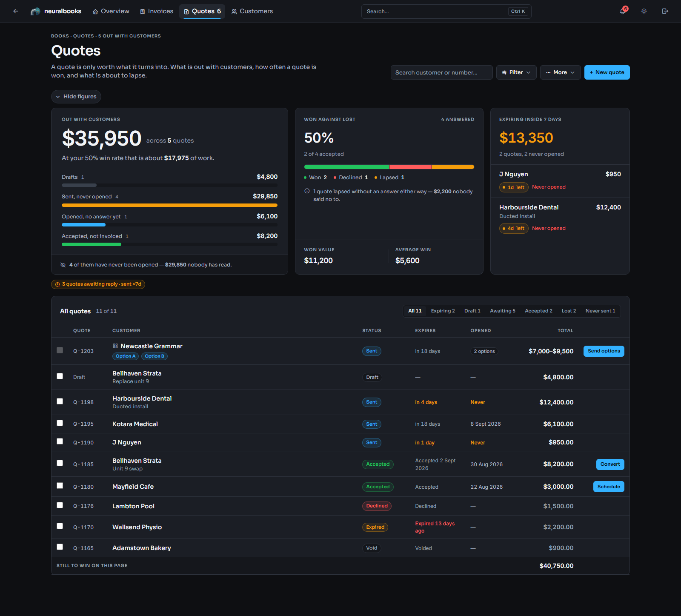The width and height of the screenshot is (681, 616).
Task: Check the Q-1190 J Nguyen row
Action: [x=60, y=441]
